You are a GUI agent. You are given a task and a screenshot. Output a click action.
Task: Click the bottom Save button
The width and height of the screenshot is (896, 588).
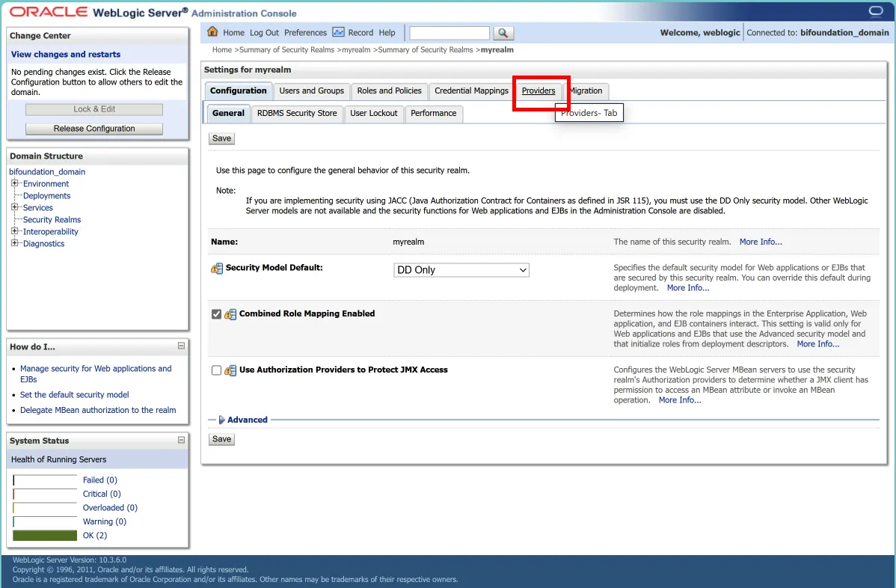pos(221,439)
